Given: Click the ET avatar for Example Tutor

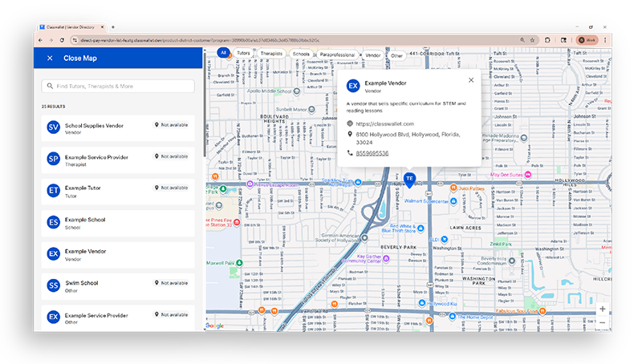Looking at the screenshot, I should click(x=54, y=191).
